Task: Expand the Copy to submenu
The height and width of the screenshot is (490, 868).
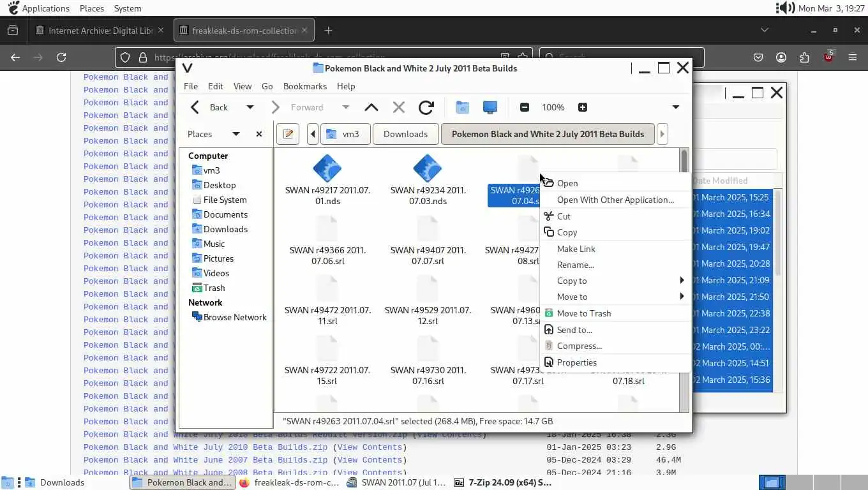Action: [x=615, y=281]
